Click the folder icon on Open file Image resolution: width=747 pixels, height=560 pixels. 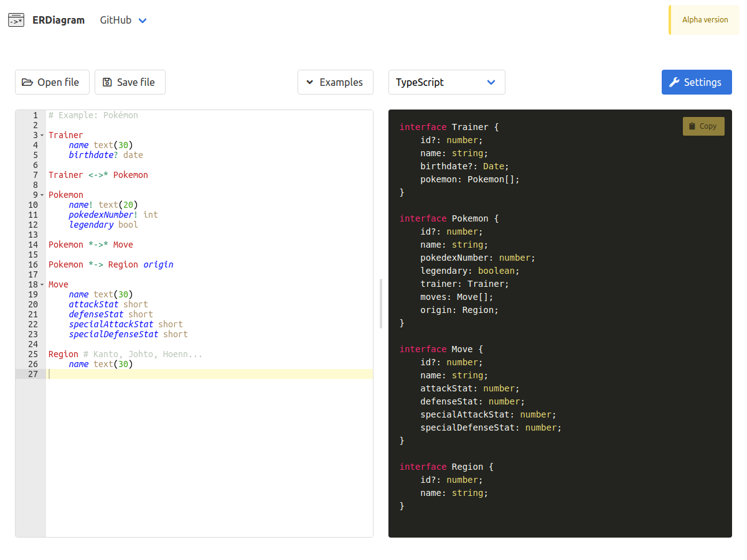point(27,82)
